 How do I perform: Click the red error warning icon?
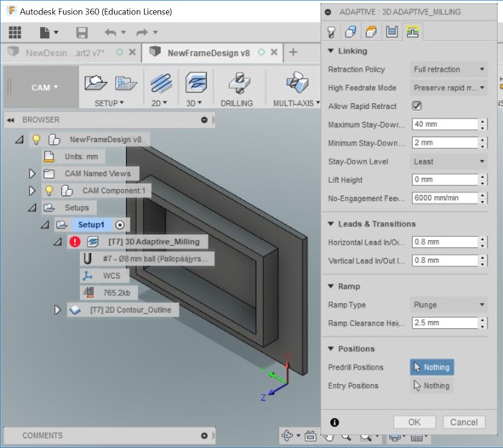(75, 242)
